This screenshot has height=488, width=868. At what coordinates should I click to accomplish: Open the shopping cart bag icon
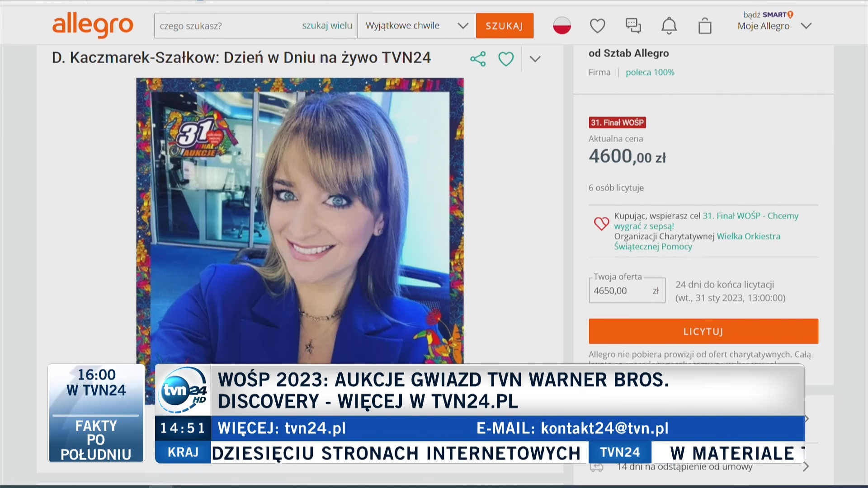coord(705,26)
